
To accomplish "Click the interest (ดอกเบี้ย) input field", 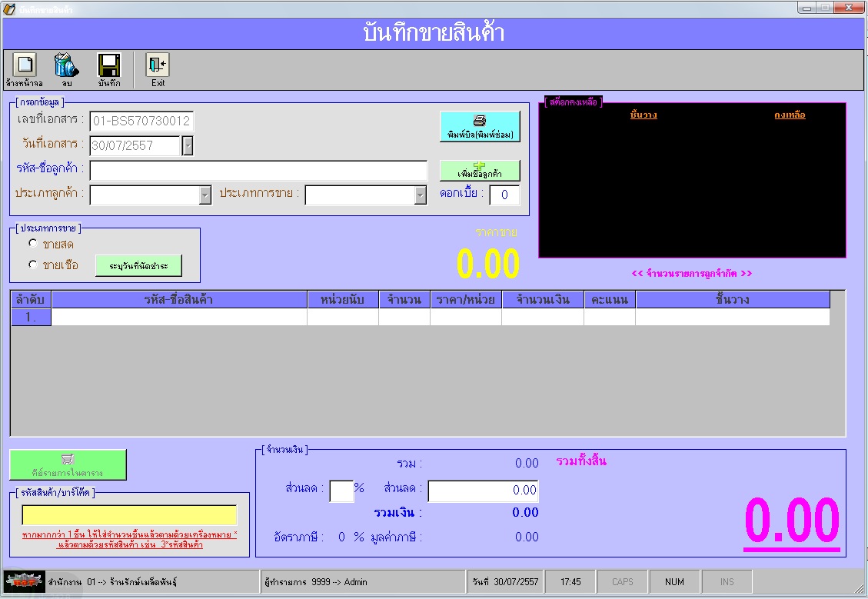I will pyautogui.click(x=504, y=195).
